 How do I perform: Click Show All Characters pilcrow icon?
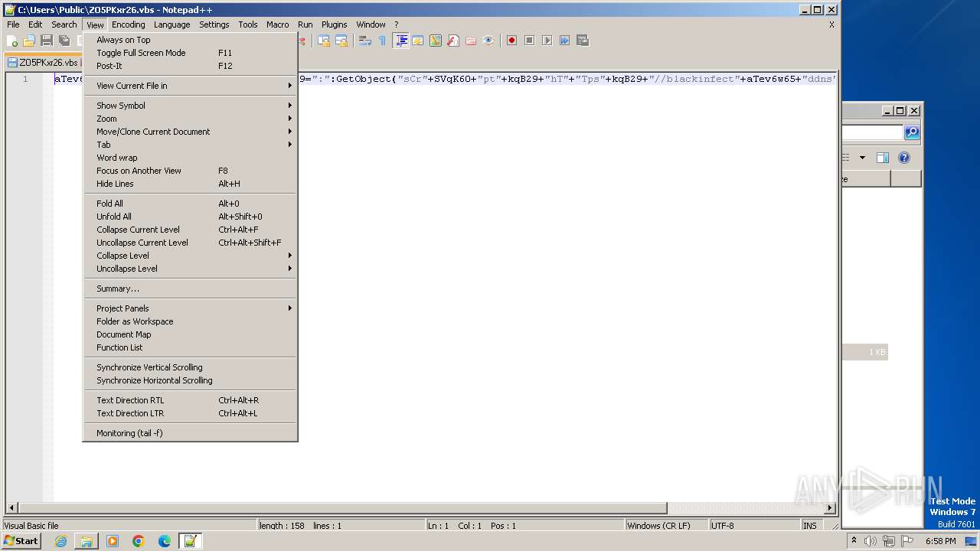[x=383, y=41]
